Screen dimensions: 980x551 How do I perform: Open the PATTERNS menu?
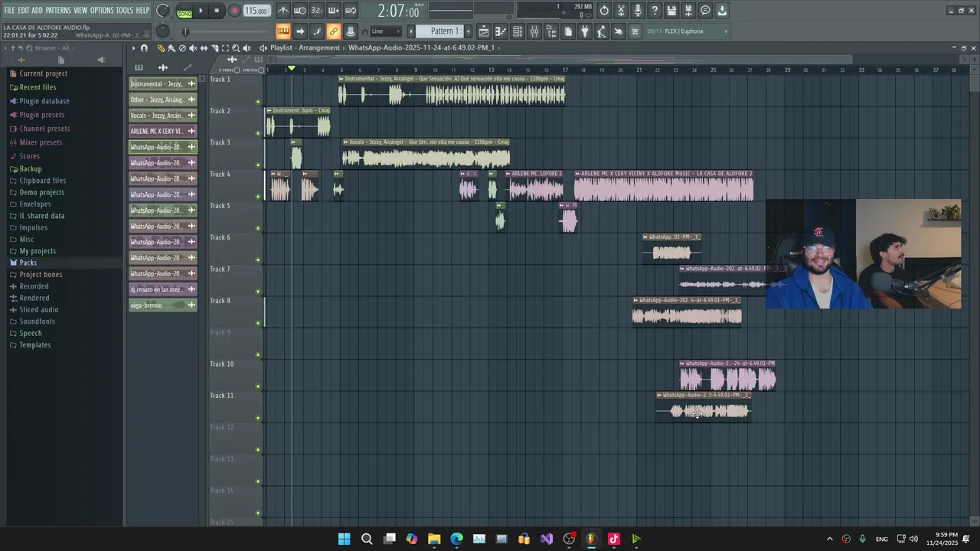click(58, 11)
